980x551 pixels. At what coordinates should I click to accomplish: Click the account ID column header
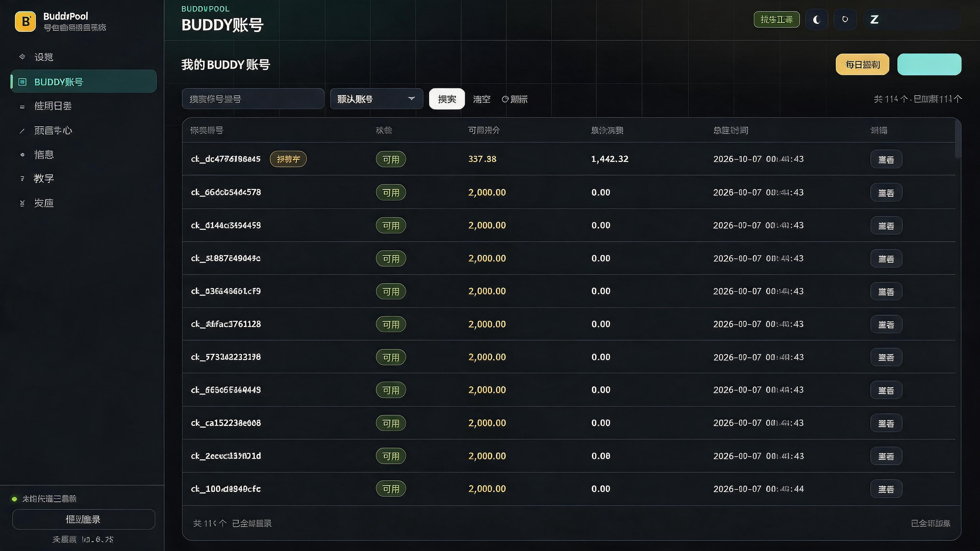tap(207, 130)
